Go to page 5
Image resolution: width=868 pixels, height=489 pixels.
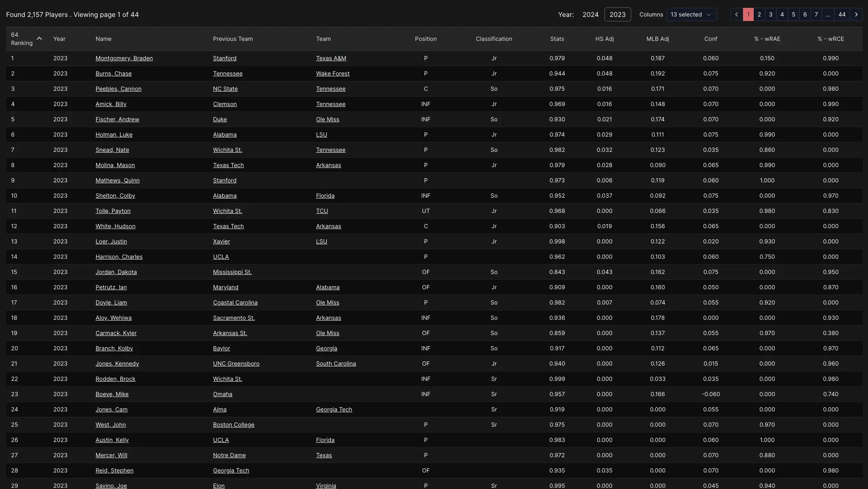(793, 14)
